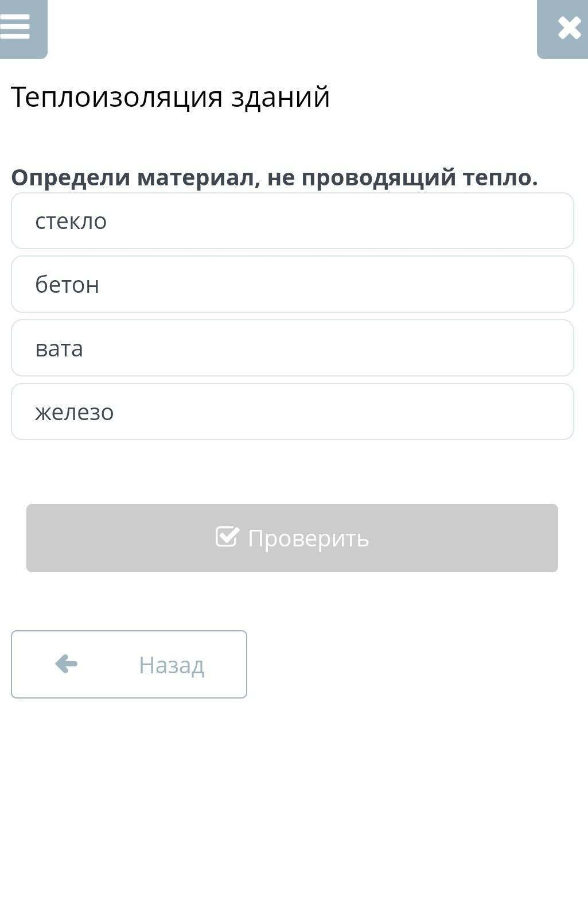Image resolution: width=588 pixels, height=908 pixels.
Task: Mark железо as the answer
Action: tap(292, 412)
